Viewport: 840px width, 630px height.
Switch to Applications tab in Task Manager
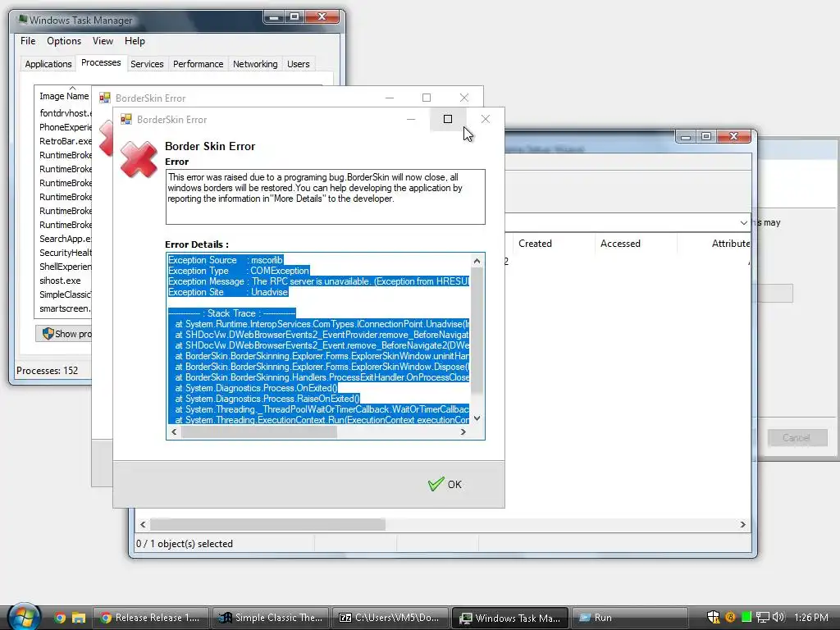[x=48, y=64]
